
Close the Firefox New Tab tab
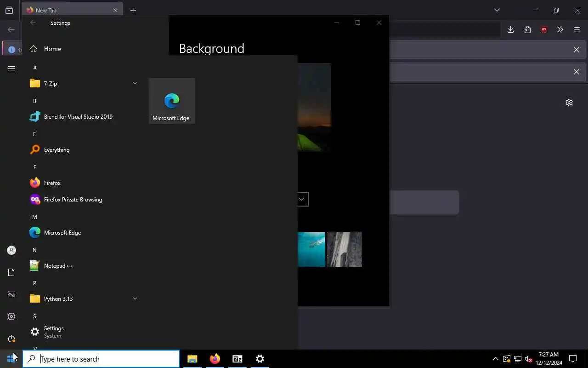(116, 10)
